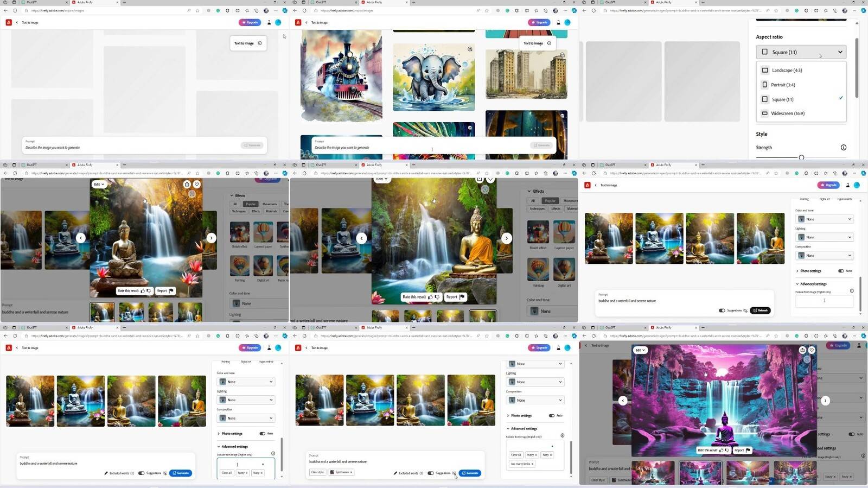This screenshot has height=488, width=868.
Task: Click the Excluded words (2) pencil icon
Action: coord(106,473)
